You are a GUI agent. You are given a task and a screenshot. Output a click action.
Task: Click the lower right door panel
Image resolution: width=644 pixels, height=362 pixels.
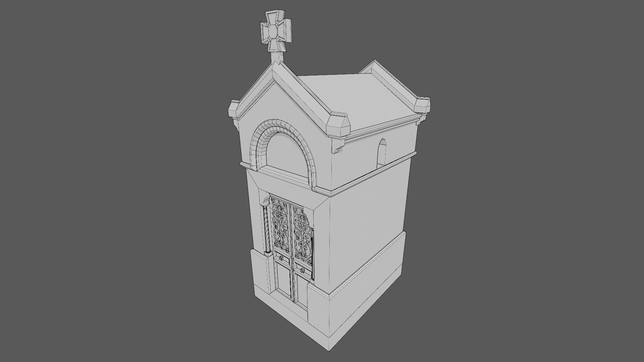click(x=302, y=290)
